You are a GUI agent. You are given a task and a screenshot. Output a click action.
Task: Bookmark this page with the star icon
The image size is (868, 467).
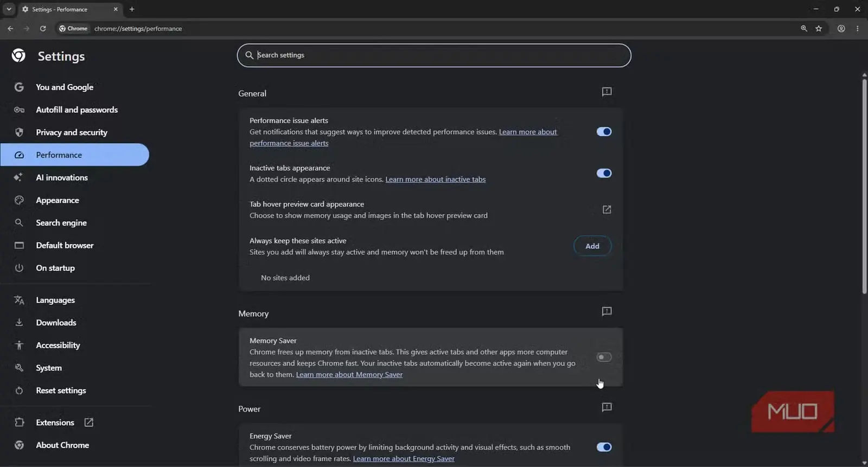[x=819, y=29]
